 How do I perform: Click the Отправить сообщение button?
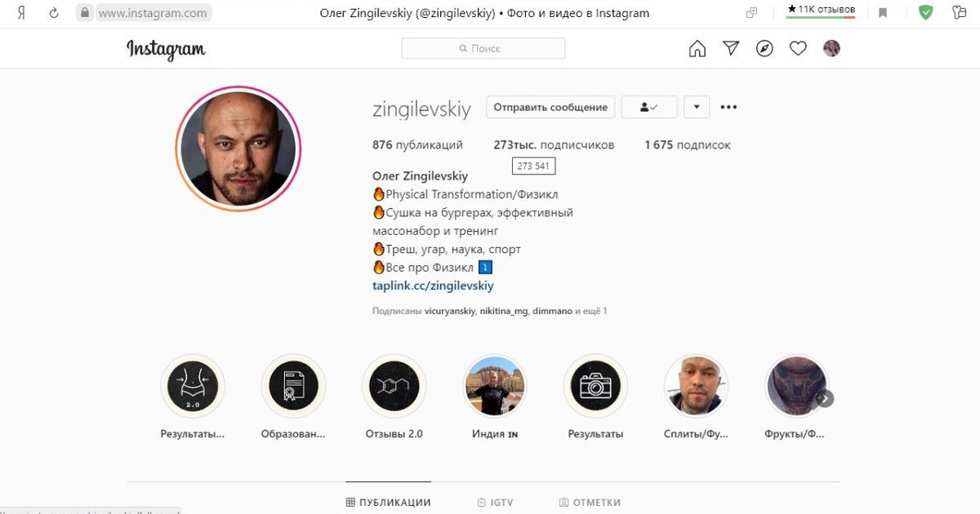coord(550,107)
